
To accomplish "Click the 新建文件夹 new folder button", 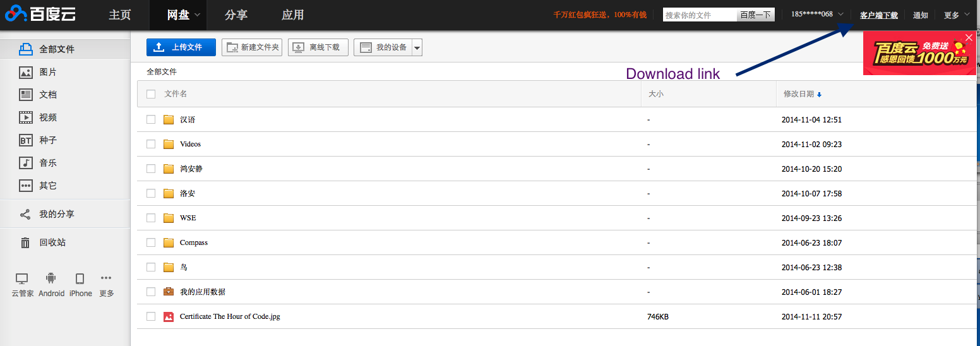I will pyautogui.click(x=252, y=47).
